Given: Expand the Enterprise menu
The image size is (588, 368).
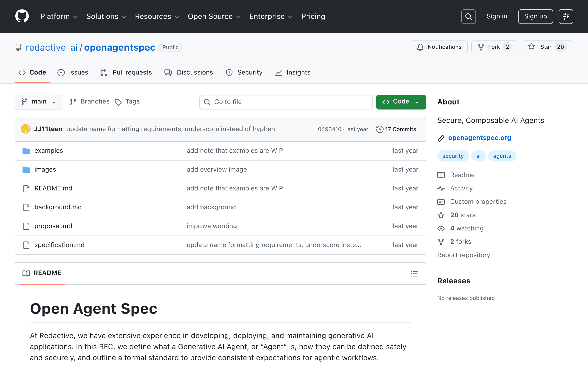Looking at the screenshot, I should tap(271, 16).
